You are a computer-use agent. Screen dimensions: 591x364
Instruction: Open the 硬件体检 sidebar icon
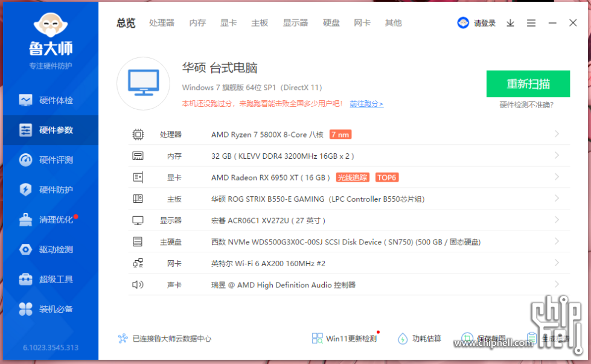25,100
